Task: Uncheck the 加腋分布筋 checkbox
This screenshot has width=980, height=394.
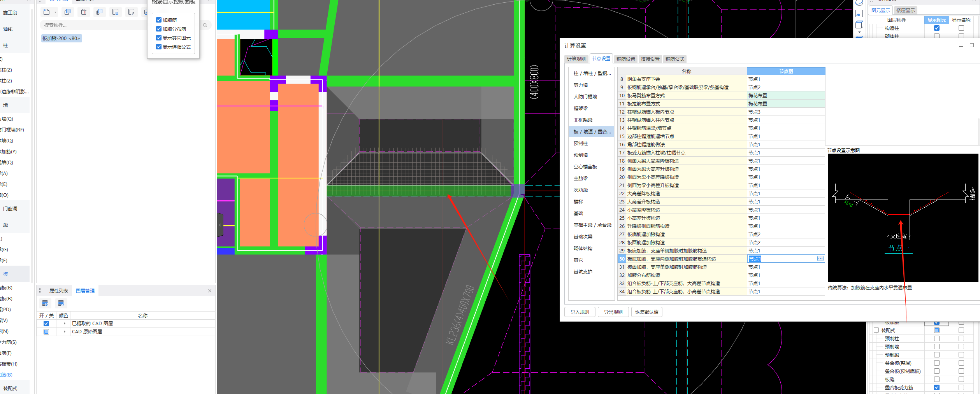Action: (159, 29)
